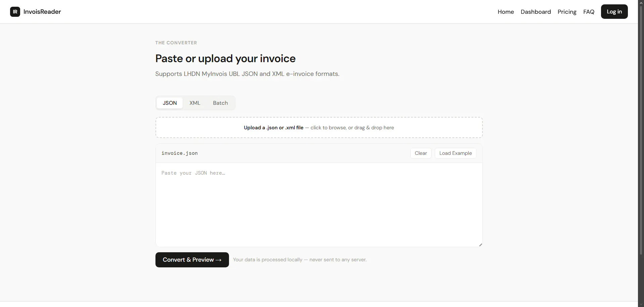Clear the invoice editor contents
Image resolution: width=644 pixels, height=307 pixels.
coord(421,153)
